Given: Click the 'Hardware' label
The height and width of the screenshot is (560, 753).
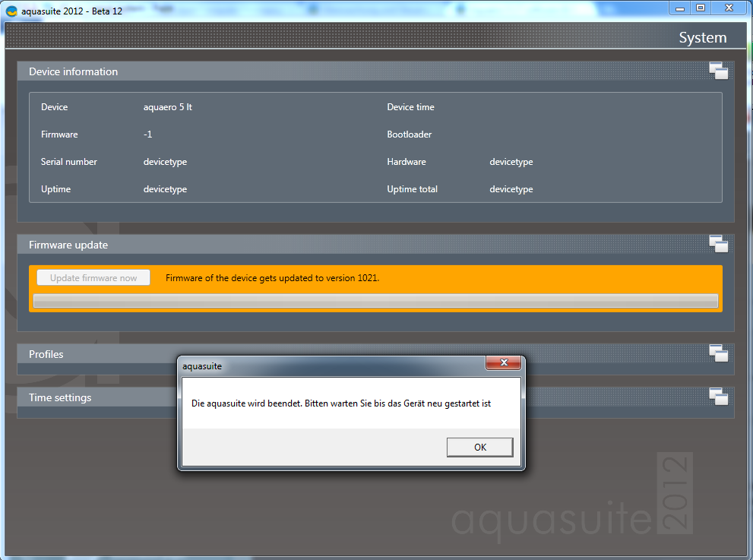Looking at the screenshot, I should click(x=407, y=162).
